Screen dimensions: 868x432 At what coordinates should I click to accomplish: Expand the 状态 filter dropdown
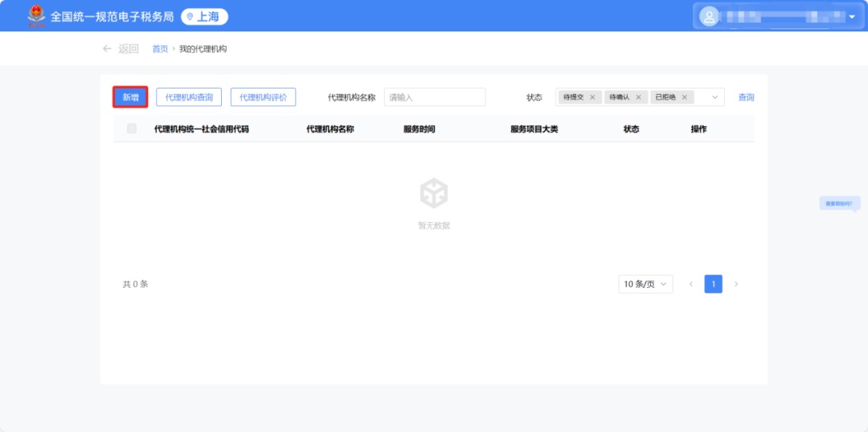[x=714, y=97]
